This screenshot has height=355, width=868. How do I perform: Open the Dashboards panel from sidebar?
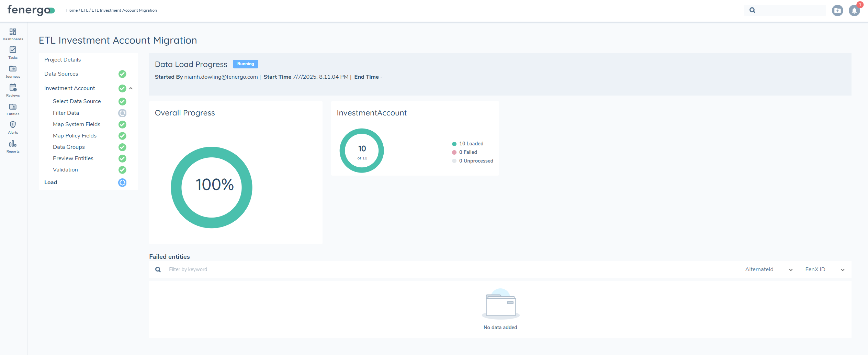(13, 34)
